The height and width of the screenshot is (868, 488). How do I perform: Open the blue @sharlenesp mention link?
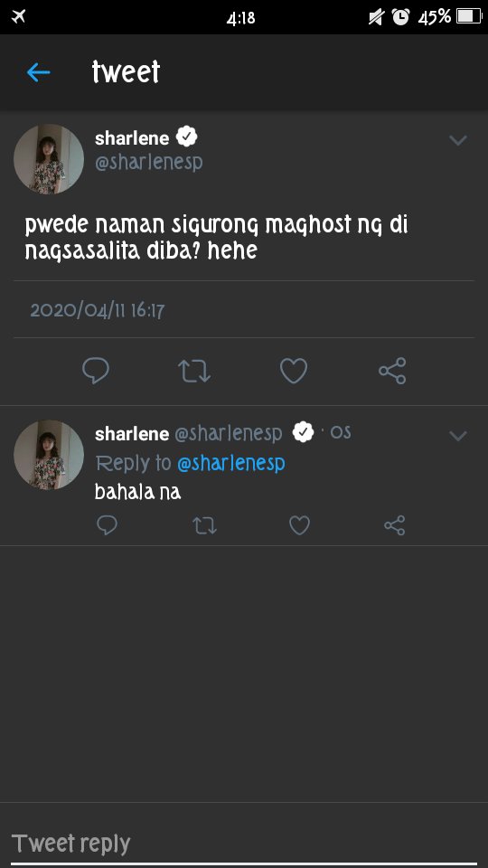[x=230, y=463]
